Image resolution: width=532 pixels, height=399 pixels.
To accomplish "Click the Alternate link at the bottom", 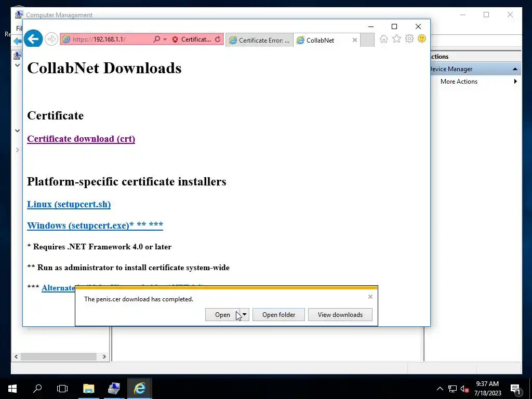I will [58, 288].
